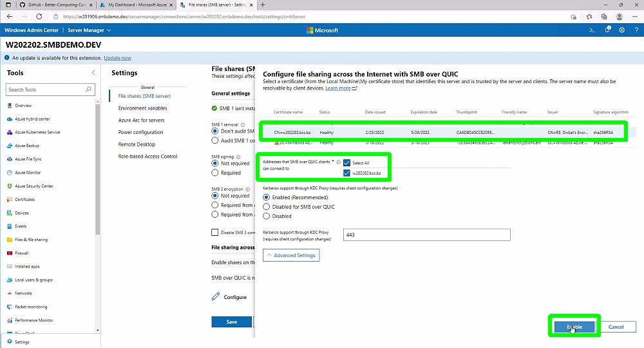
Task: Open a new browser tab
Action: tap(263, 5)
